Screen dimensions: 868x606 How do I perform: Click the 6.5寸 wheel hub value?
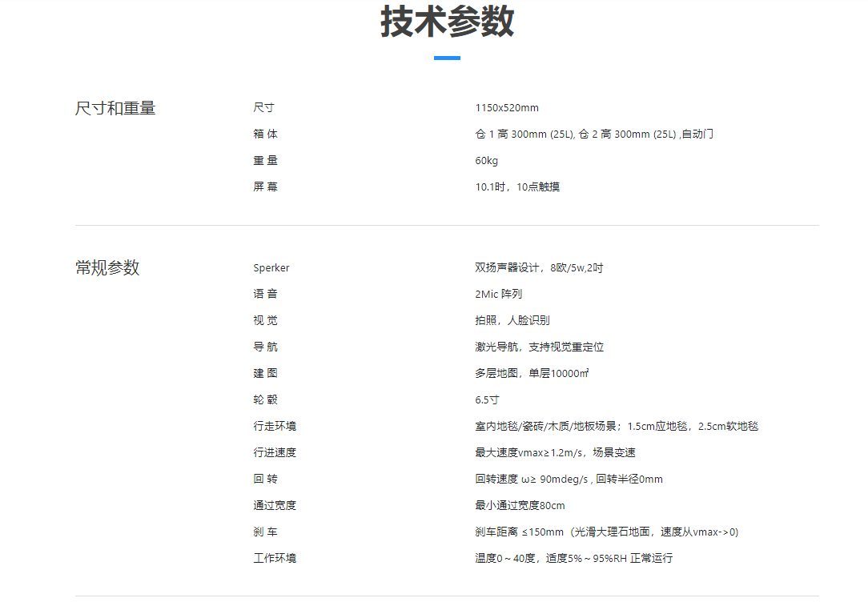[487, 400]
